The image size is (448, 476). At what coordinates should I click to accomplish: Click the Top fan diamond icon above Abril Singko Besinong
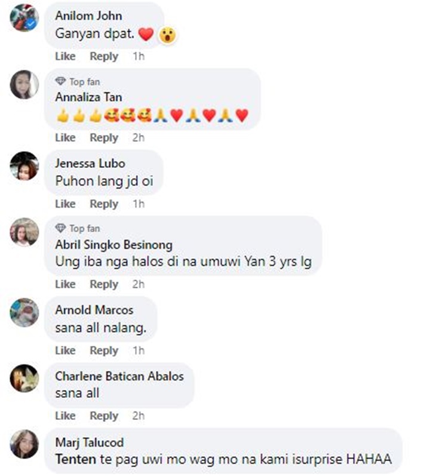60,228
